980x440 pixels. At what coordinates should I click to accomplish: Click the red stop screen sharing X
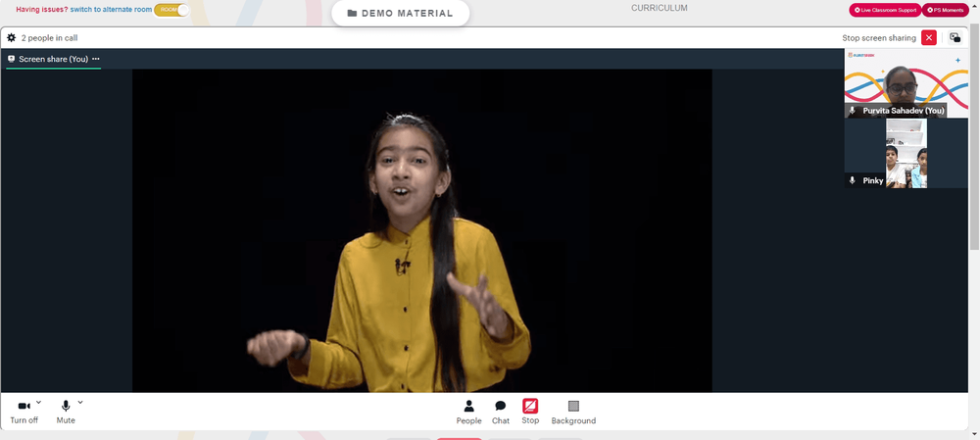(x=929, y=37)
